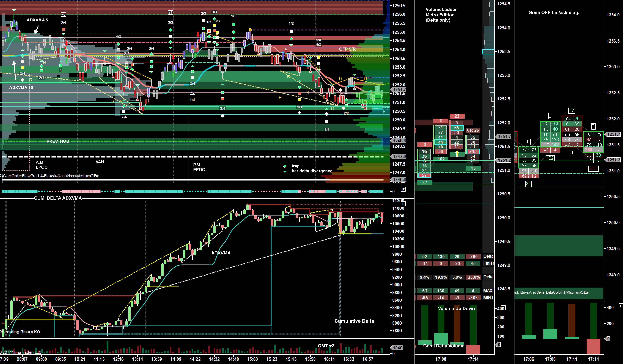Click the CR 26 label in VolumeLadder
Viewport: 623px width, 364px height.
click(473, 130)
